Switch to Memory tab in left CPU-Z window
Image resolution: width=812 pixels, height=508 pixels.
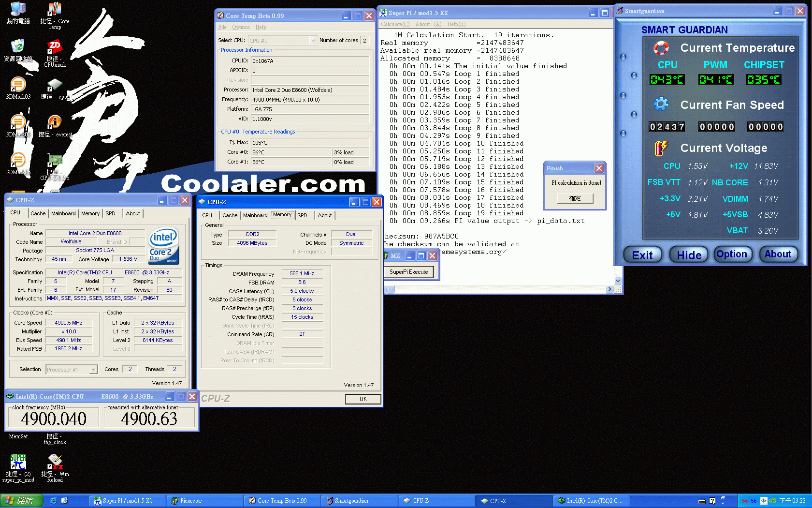click(x=90, y=213)
